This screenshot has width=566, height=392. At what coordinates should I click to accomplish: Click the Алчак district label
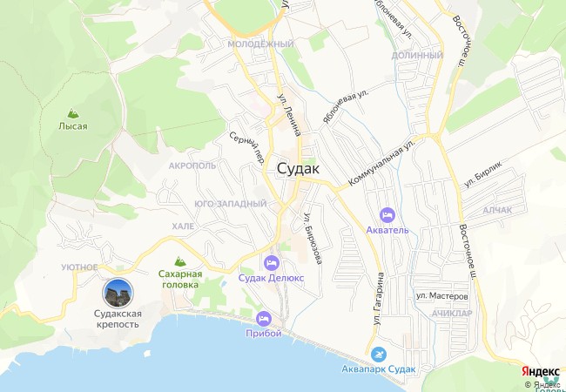(497, 210)
